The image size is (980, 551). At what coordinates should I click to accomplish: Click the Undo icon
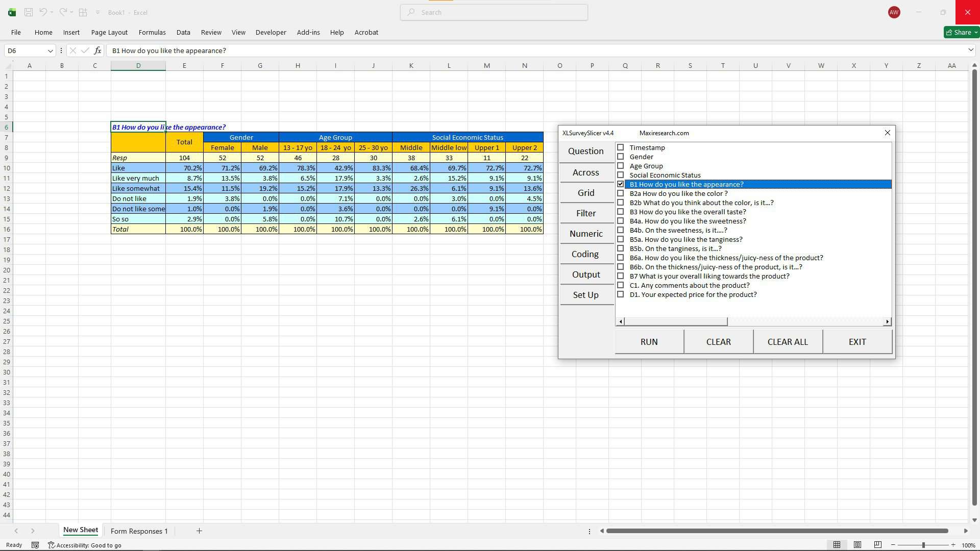pos(43,12)
